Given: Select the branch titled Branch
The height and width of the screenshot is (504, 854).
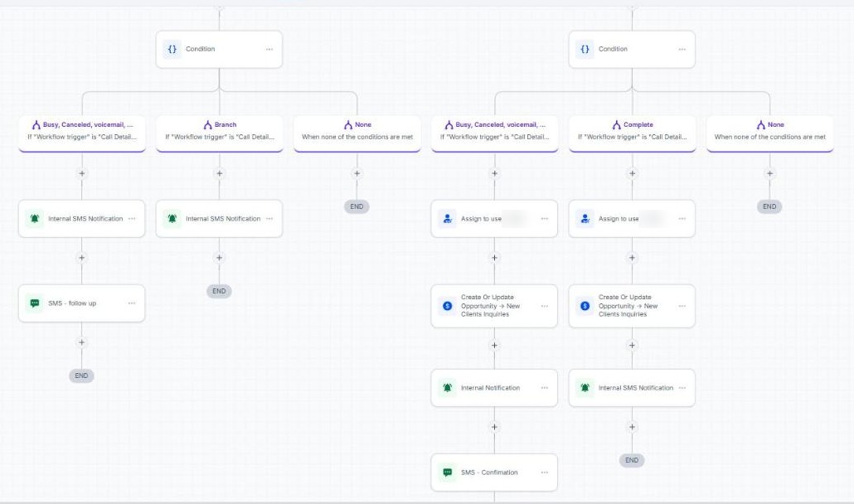Looking at the screenshot, I should [220, 133].
